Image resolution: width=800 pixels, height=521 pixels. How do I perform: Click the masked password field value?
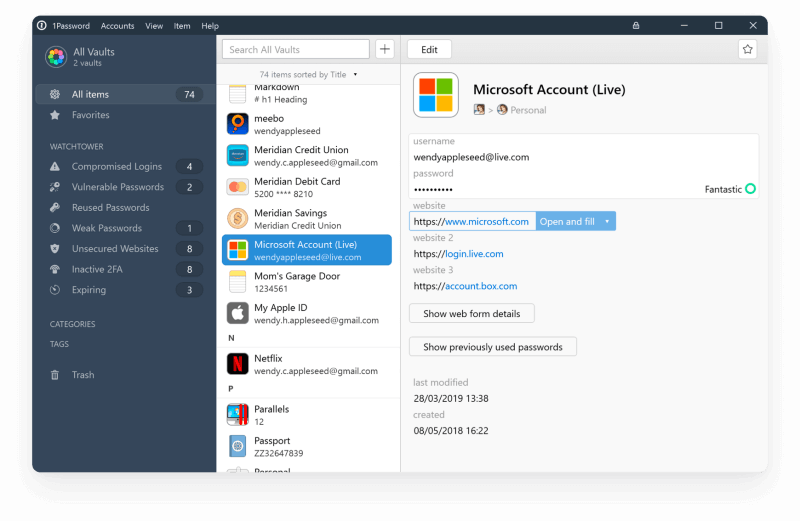point(433,189)
